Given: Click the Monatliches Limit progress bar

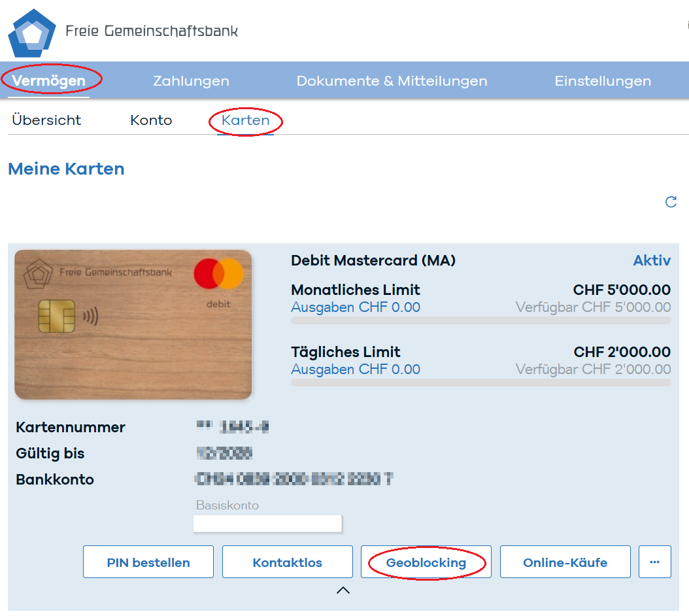Looking at the screenshot, I should pyautogui.click(x=480, y=320).
